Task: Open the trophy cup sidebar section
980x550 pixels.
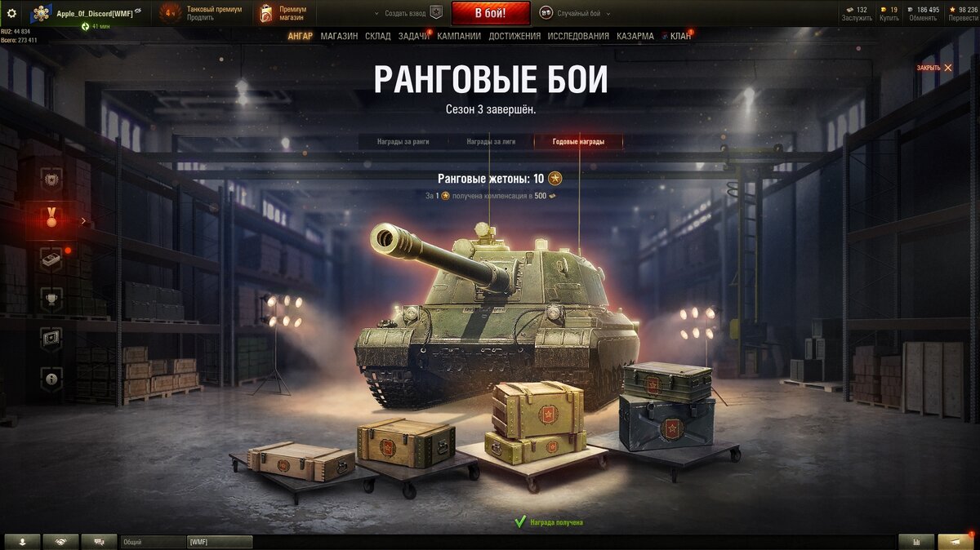Action: (51, 299)
